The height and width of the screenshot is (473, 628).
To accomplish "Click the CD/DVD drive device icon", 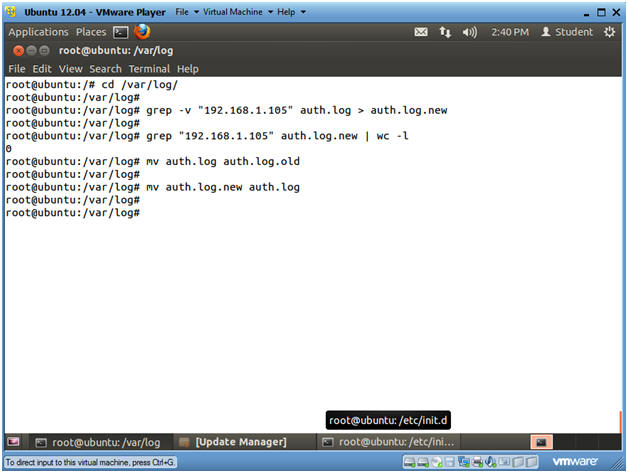I will [437, 462].
